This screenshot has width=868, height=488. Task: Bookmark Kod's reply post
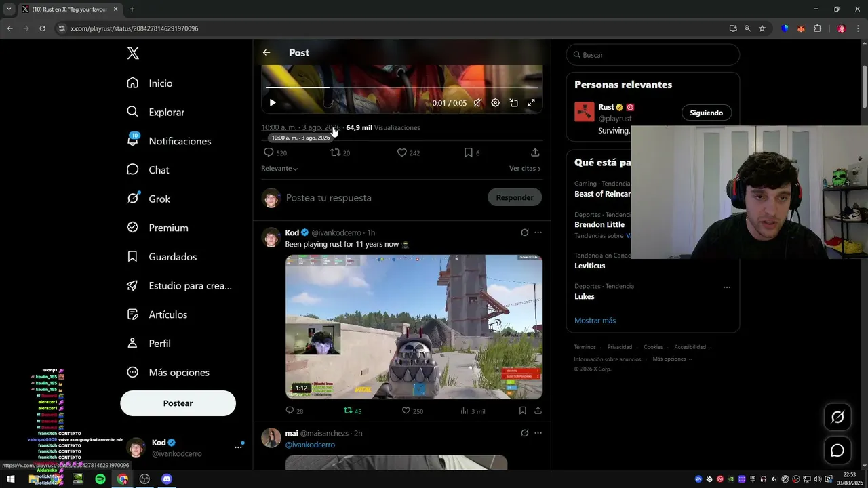tap(522, 411)
